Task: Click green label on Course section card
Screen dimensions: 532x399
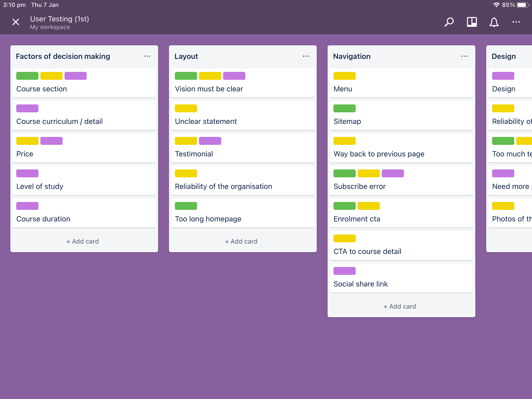Action: [27, 76]
